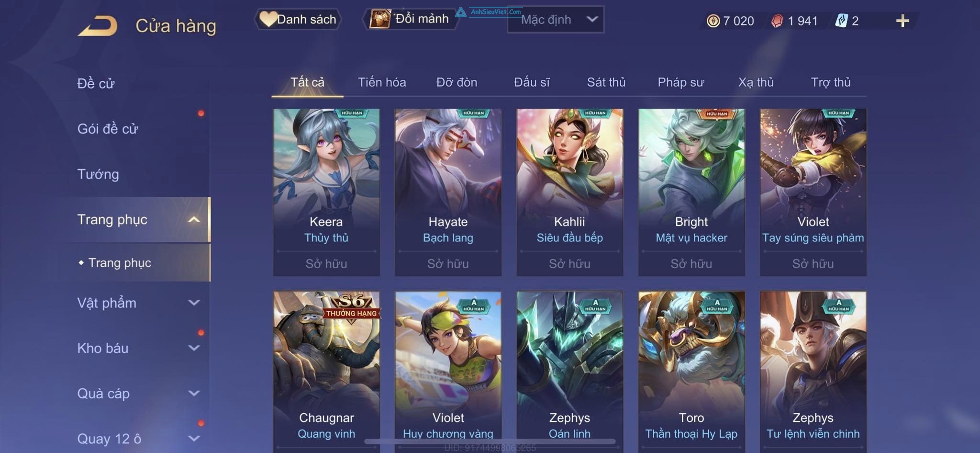Image resolution: width=980 pixels, height=453 pixels.
Task: Tap the red ruby currency icon
Action: (x=777, y=21)
